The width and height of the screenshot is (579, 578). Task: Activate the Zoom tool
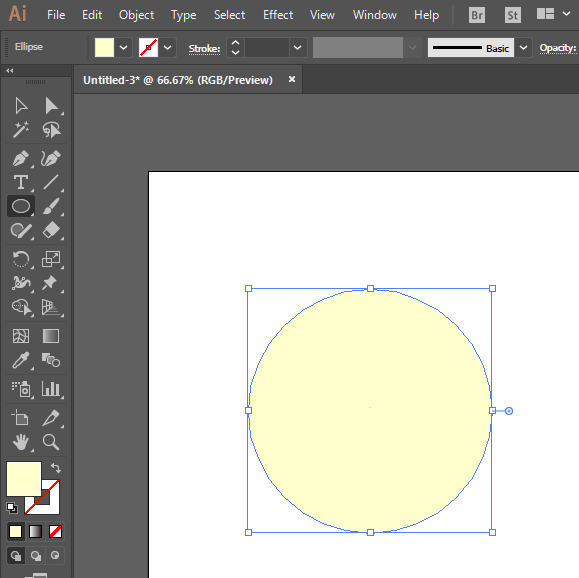(x=51, y=442)
